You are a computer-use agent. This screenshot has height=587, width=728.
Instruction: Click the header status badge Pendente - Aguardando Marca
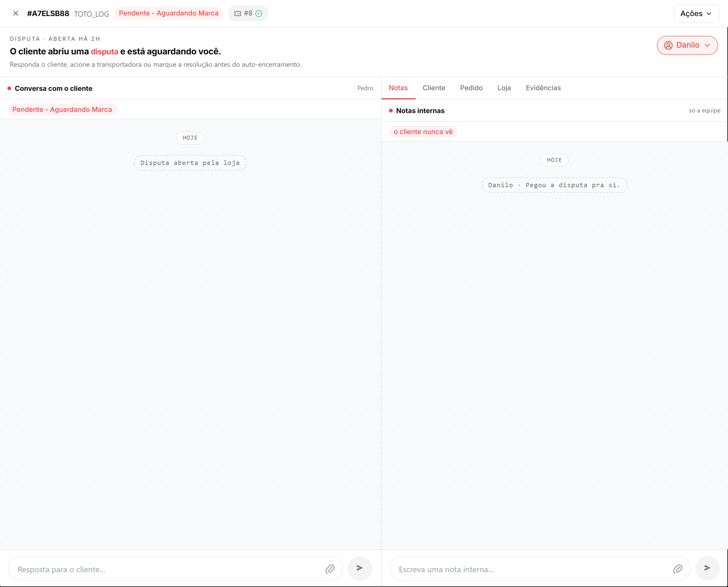click(169, 13)
